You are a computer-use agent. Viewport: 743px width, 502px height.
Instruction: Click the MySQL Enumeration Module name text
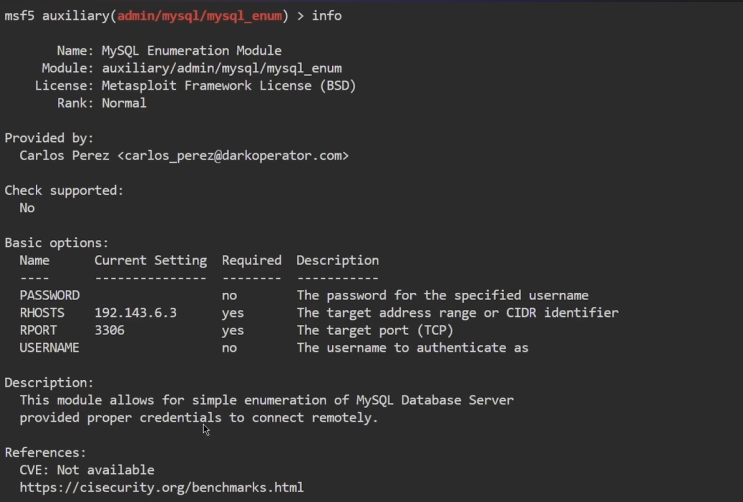click(191, 51)
